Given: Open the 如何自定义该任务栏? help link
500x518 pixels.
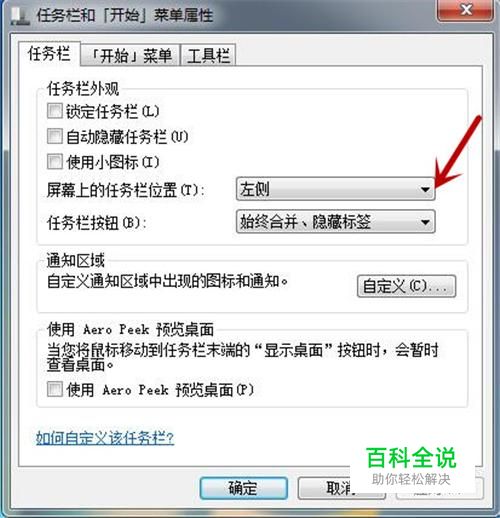Looking at the screenshot, I should (x=105, y=438).
